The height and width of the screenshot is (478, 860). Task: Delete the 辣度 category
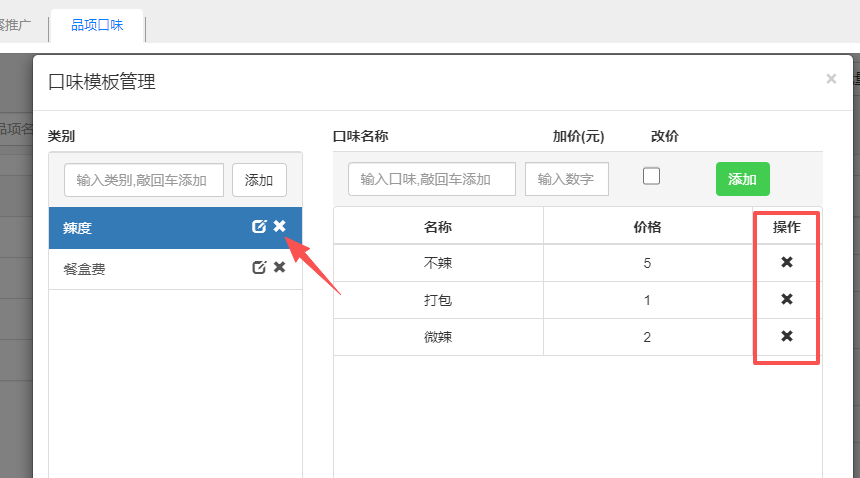coord(280,227)
